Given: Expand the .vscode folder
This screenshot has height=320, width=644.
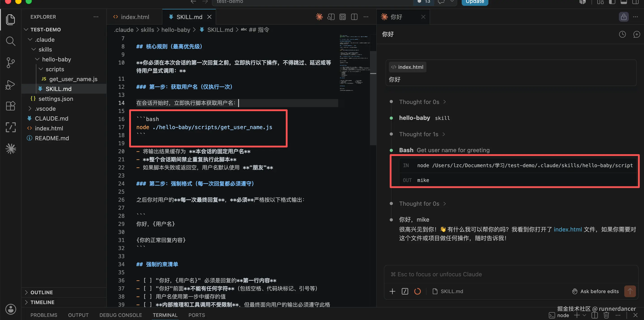Looking at the screenshot, I should pos(30,108).
